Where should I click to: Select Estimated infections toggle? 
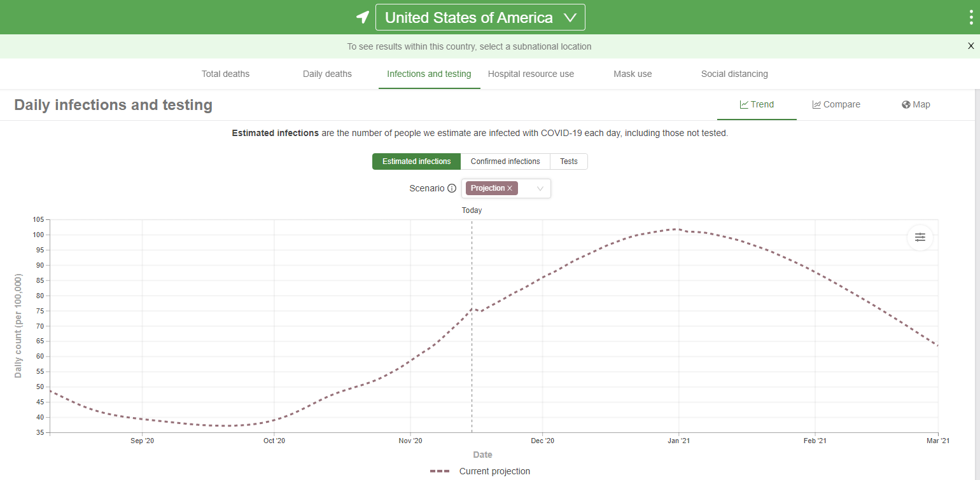(416, 161)
